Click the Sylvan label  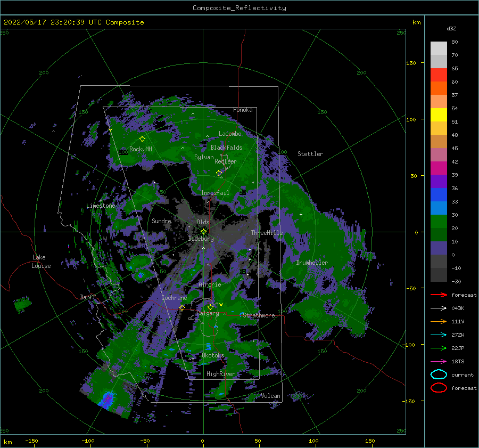point(204,157)
